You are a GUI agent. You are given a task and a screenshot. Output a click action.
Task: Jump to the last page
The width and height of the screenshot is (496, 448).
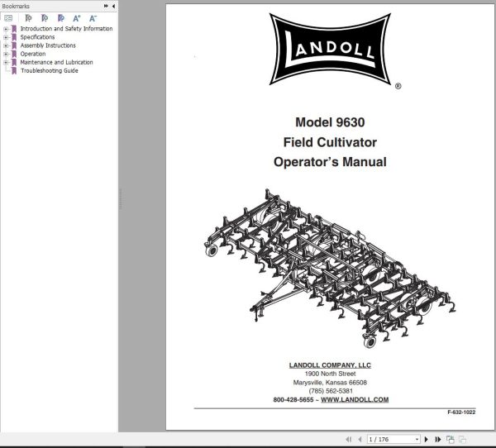click(438, 439)
